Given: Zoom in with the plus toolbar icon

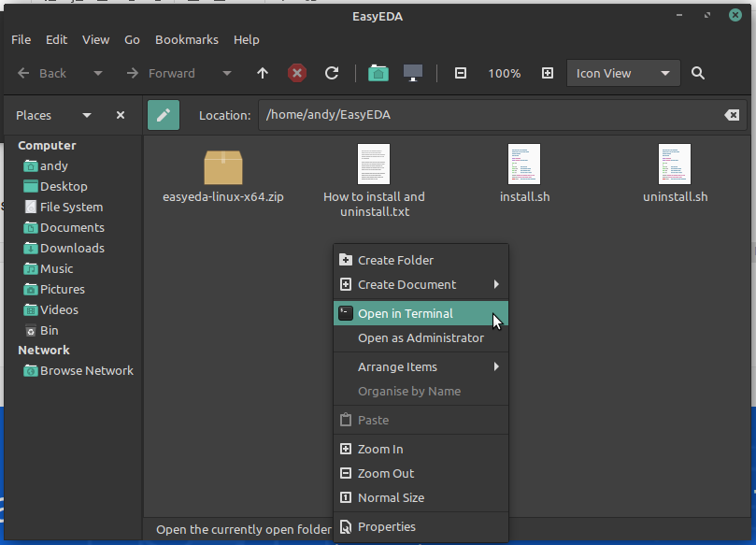Looking at the screenshot, I should pyautogui.click(x=548, y=73).
